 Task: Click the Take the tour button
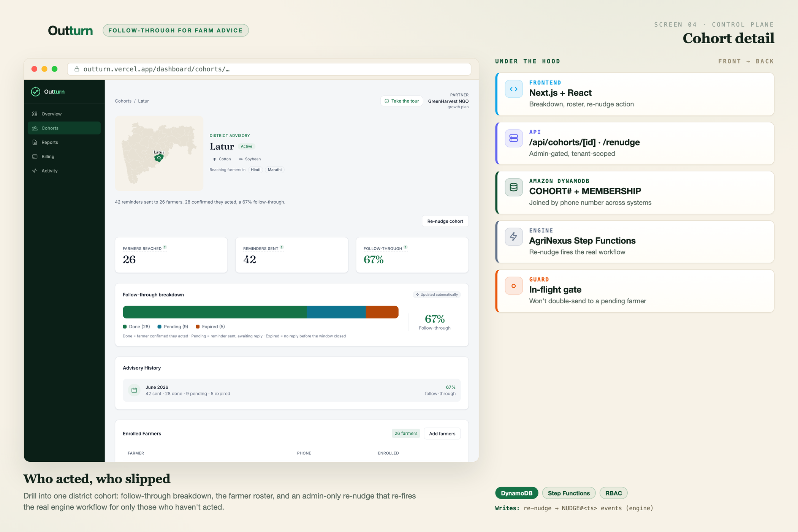point(402,101)
